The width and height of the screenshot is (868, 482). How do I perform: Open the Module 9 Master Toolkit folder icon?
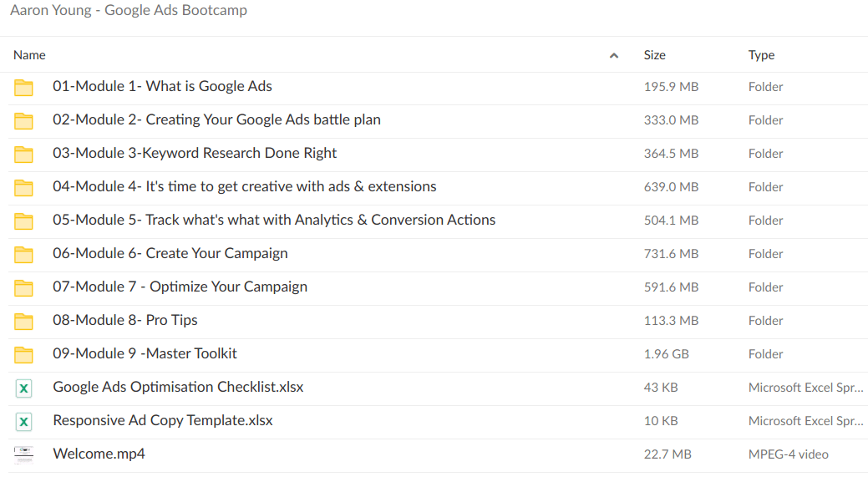coord(23,354)
